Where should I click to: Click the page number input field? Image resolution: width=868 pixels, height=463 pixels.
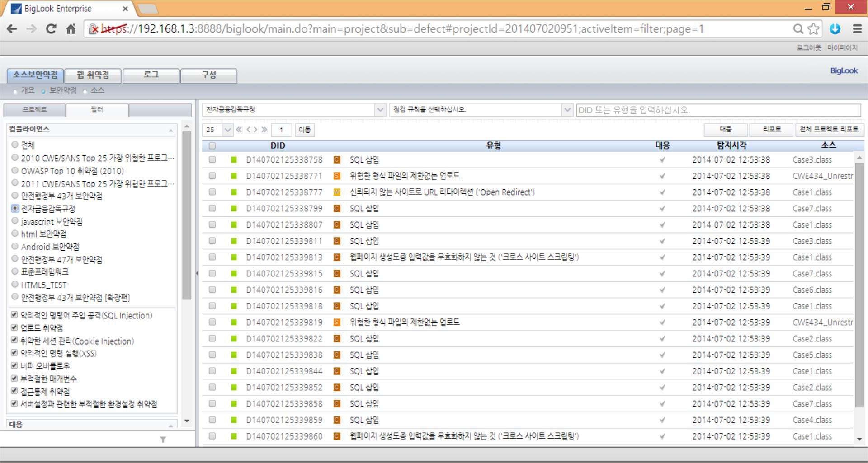[x=282, y=130]
